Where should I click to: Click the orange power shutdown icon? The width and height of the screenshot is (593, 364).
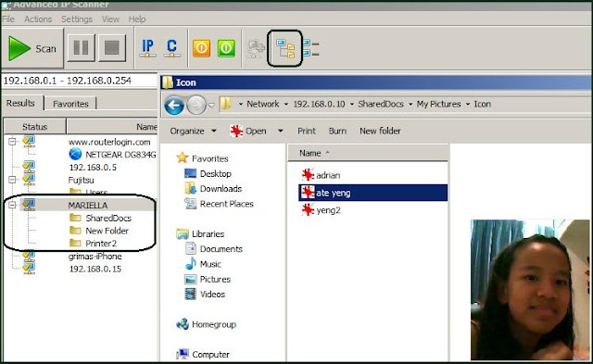(x=202, y=48)
